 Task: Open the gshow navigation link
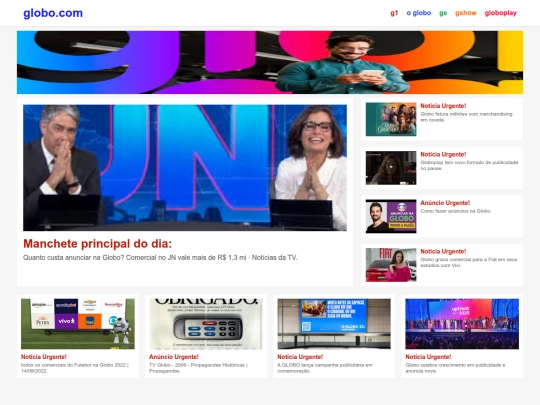[466, 13]
